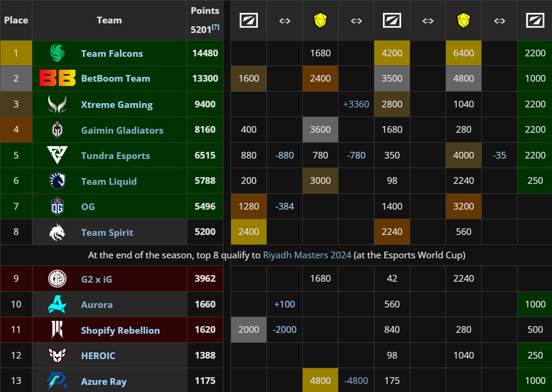Click yellow gem icon above the 3600 column
The height and width of the screenshot is (392, 552).
click(320, 21)
